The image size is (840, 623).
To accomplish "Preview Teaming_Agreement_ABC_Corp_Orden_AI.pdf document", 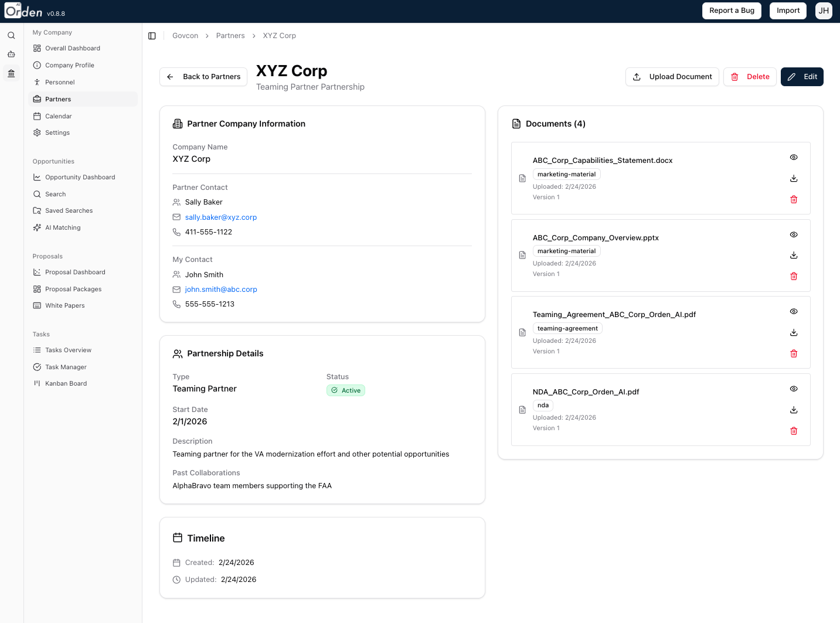I will click(794, 311).
